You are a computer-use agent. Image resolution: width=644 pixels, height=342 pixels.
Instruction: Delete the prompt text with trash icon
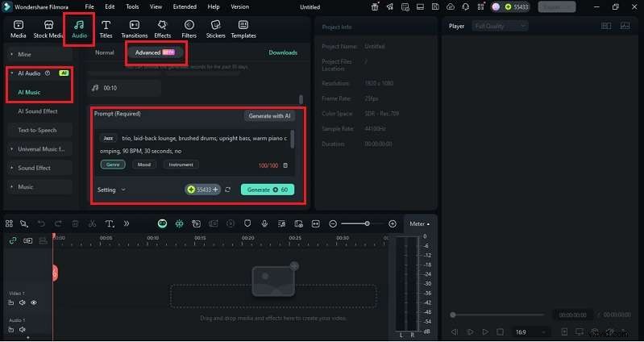point(285,165)
